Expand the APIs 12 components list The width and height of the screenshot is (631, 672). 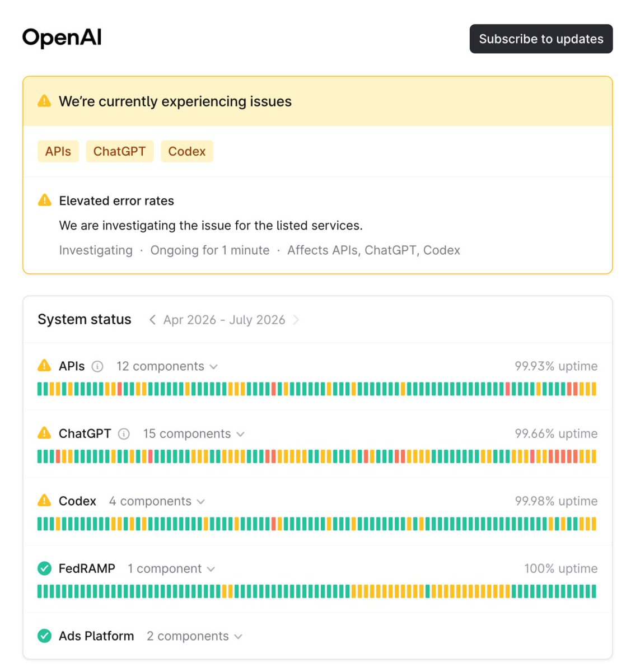click(x=167, y=366)
